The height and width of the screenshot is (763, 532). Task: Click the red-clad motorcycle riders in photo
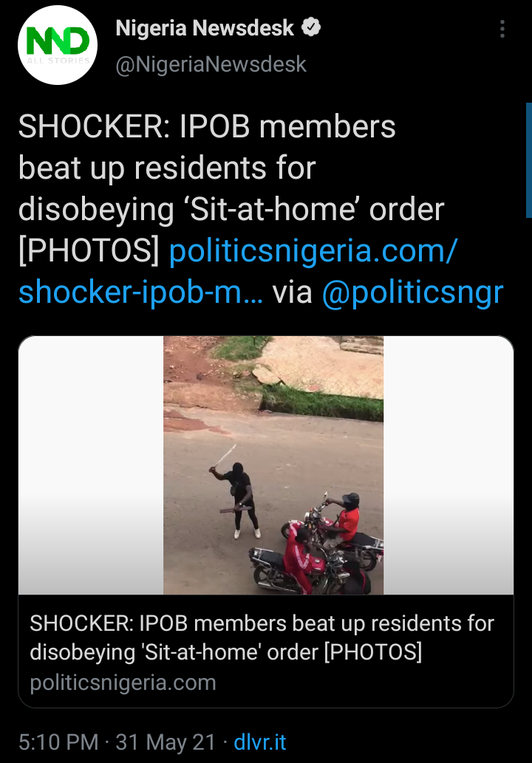(x=324, y=544)
